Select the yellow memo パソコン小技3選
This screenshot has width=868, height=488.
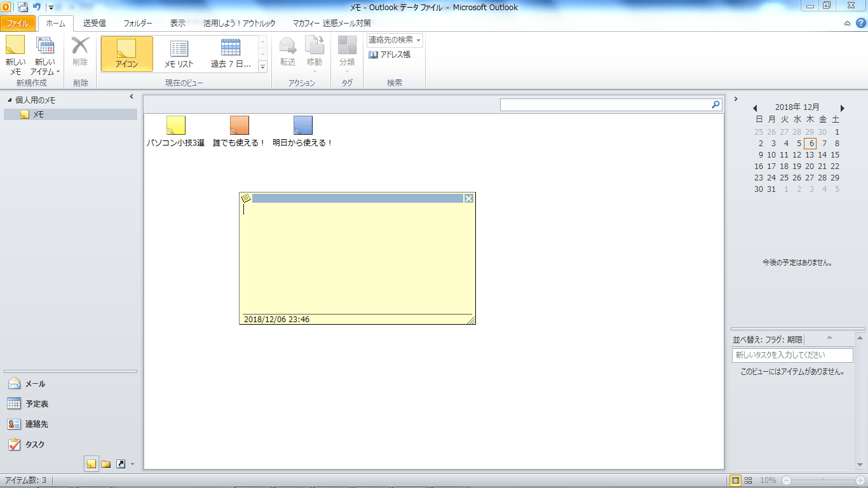(175, 132)
